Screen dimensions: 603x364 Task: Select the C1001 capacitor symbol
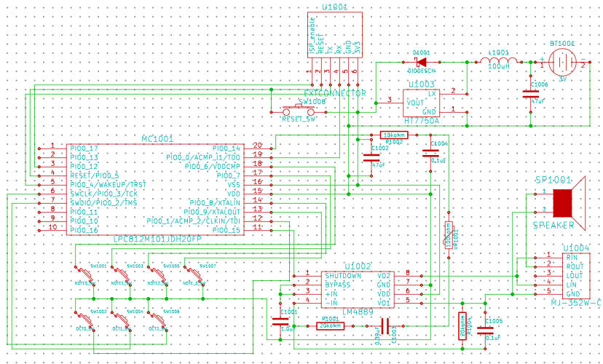(x=280, y=323)
